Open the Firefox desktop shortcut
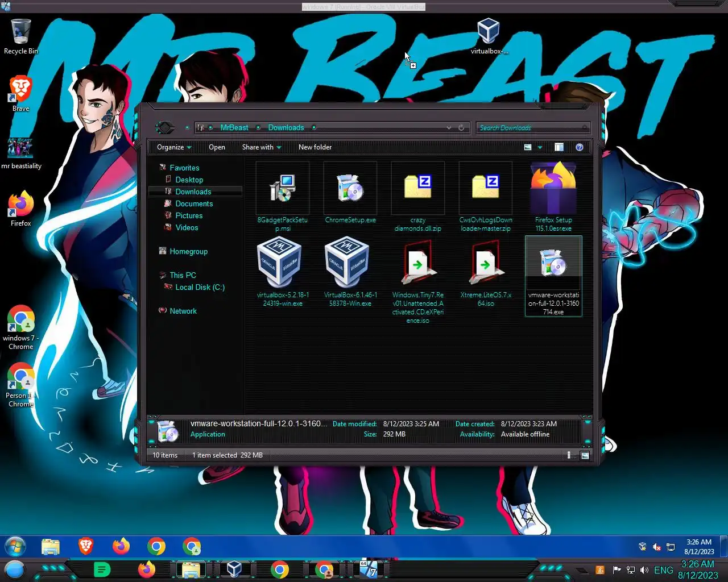Viewport: 728px width, 582px height. click(20, 209)
